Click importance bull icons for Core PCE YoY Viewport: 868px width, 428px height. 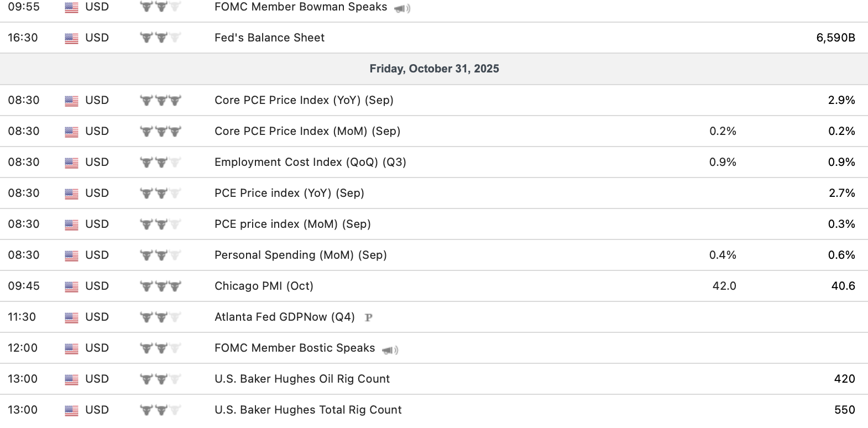point(160,101)
